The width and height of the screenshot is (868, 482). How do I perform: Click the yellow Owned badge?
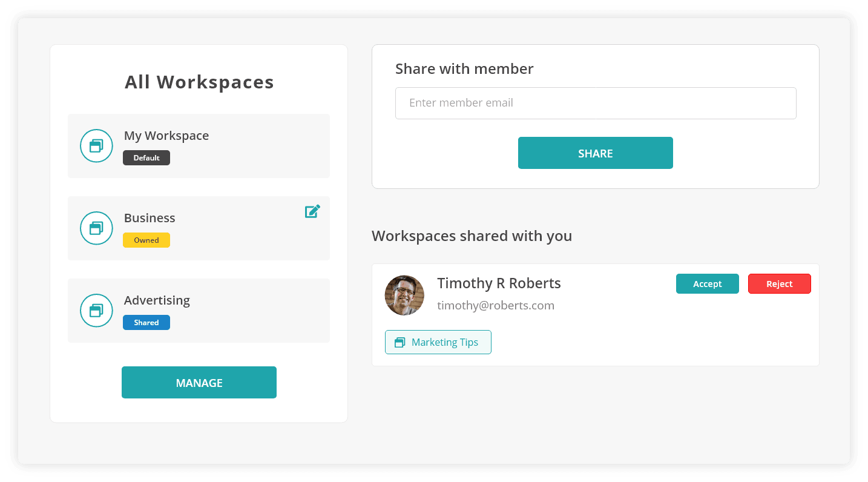[146, 240]
